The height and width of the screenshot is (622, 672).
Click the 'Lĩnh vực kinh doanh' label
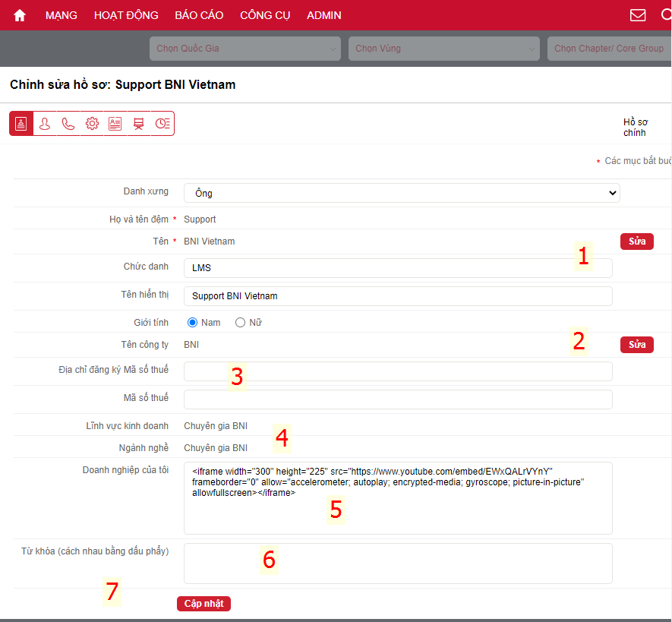pyautogui.click(x=127, y=426)
